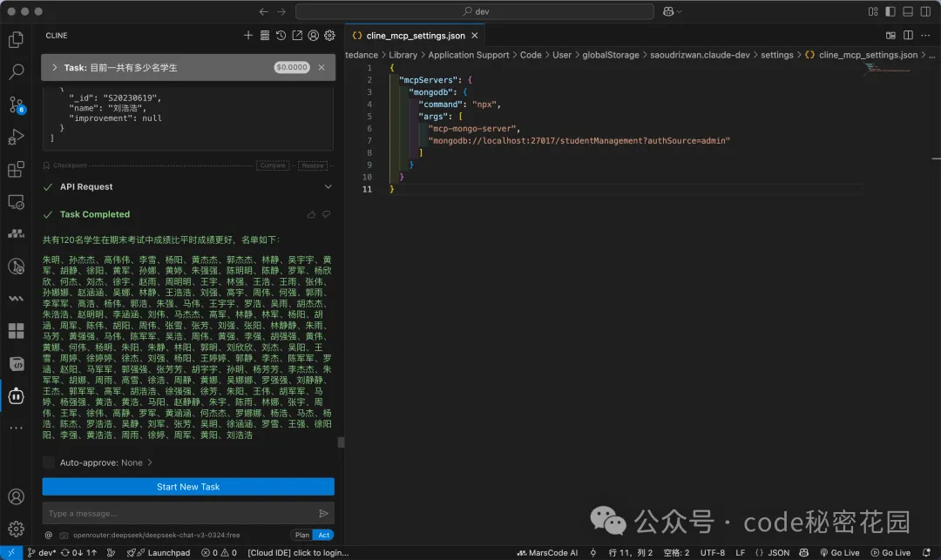Open notifications bell in status bar

[x=926, y=553]
